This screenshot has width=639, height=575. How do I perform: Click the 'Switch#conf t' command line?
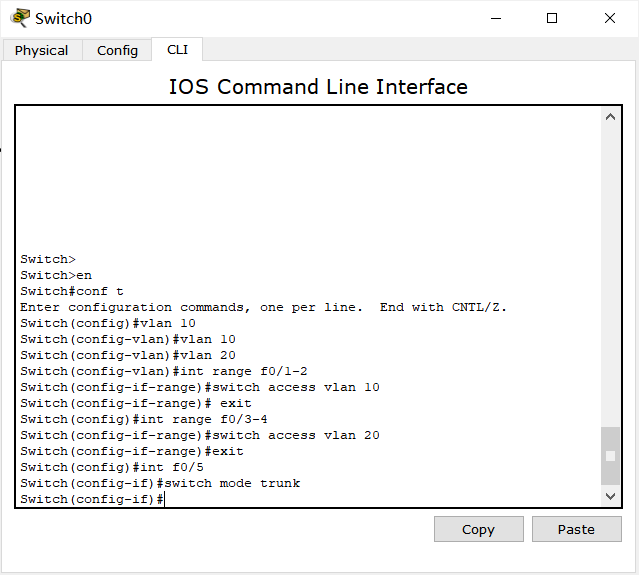click(x=72, y=291)
